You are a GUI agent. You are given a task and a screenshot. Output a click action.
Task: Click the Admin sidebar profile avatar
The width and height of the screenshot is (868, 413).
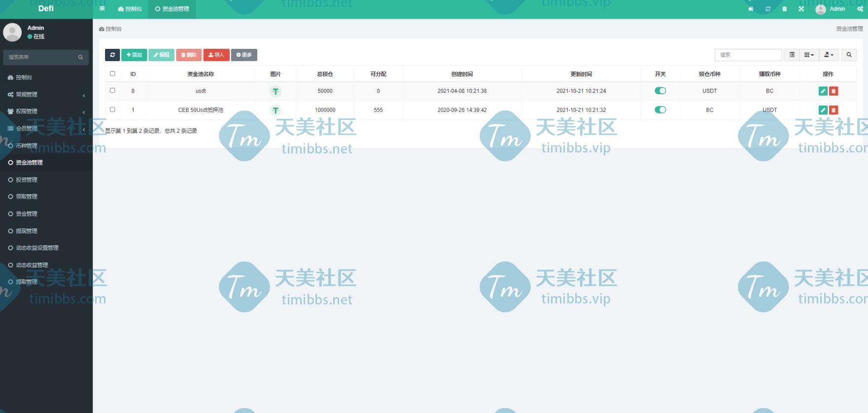tap(12, 32)
